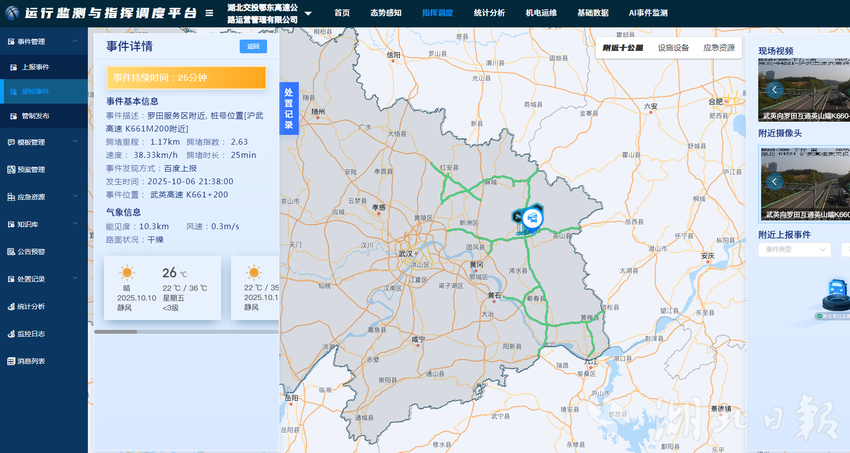Toggle the 应急资源 map layer
850x453 pixels.
tap(718, 48)
